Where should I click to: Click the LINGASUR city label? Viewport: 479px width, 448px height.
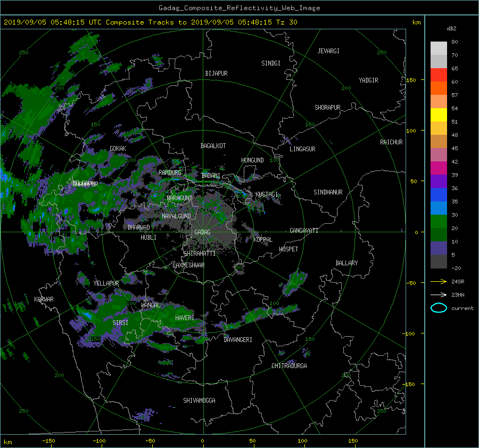pyautogui.click(x=302, y=149)
